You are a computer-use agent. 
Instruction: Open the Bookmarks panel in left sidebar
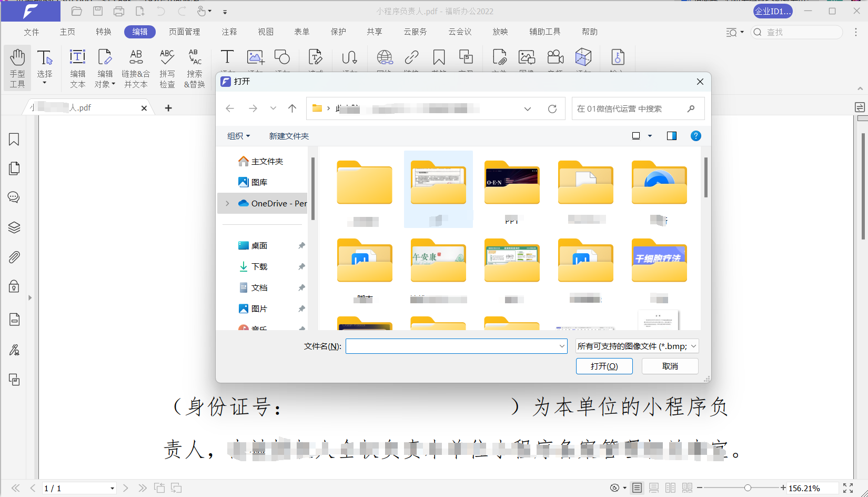[x=14, y=140]
